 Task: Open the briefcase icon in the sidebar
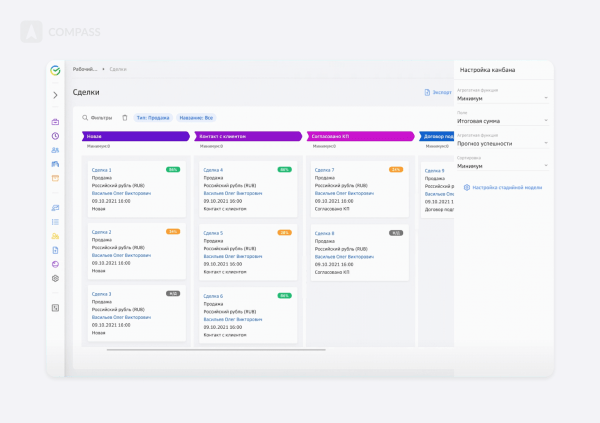pos(55,122)
